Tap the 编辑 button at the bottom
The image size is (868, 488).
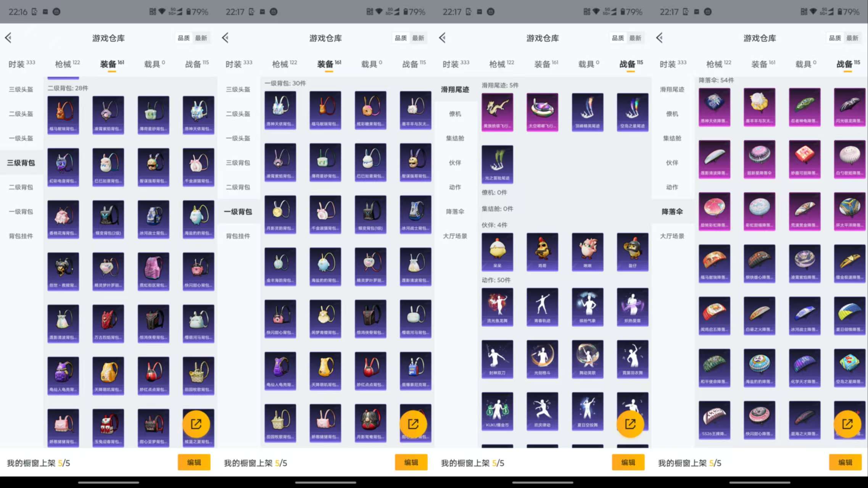pos(194,462)
